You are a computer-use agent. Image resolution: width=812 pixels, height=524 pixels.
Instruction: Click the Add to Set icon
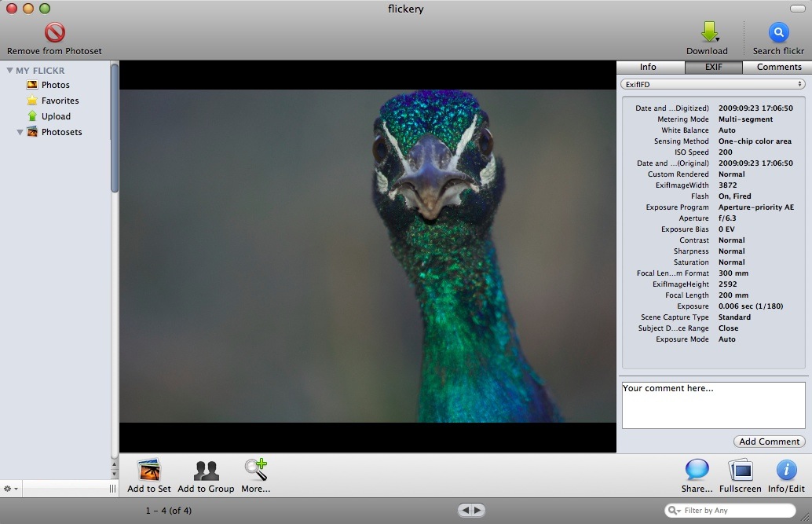click(x=148, y=468)
